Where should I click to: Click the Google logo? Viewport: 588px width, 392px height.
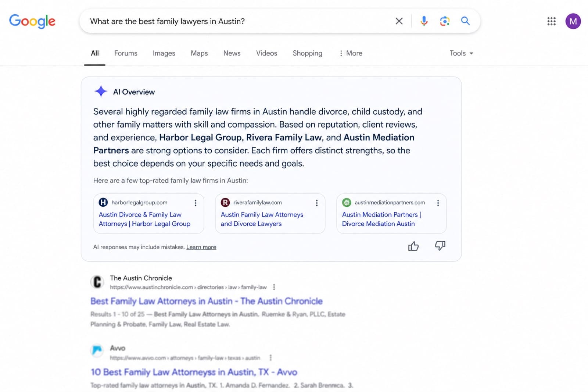coord(32,21)
